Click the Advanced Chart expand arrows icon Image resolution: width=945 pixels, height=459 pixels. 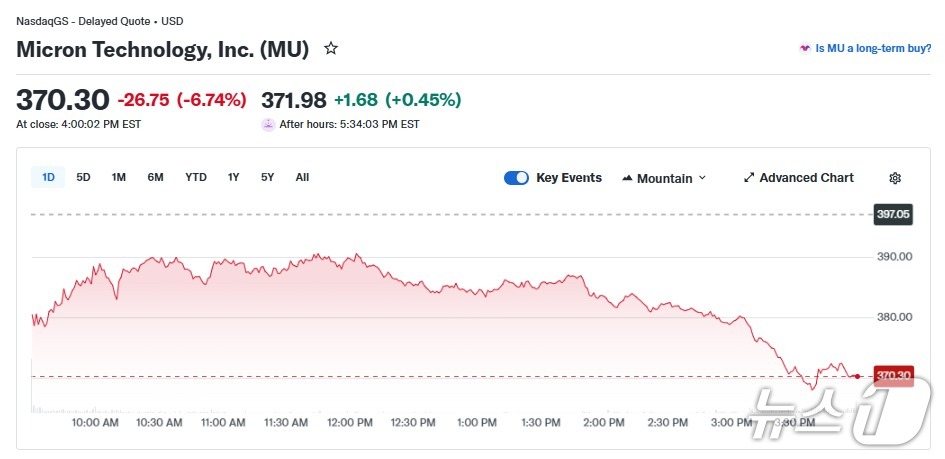pos(749,178)
